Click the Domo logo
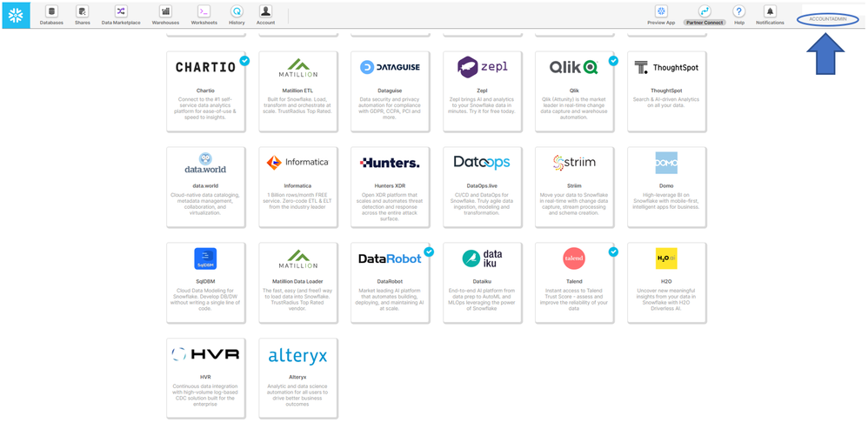The width and height of the screenshot is (868, 423). coord(666,163)
